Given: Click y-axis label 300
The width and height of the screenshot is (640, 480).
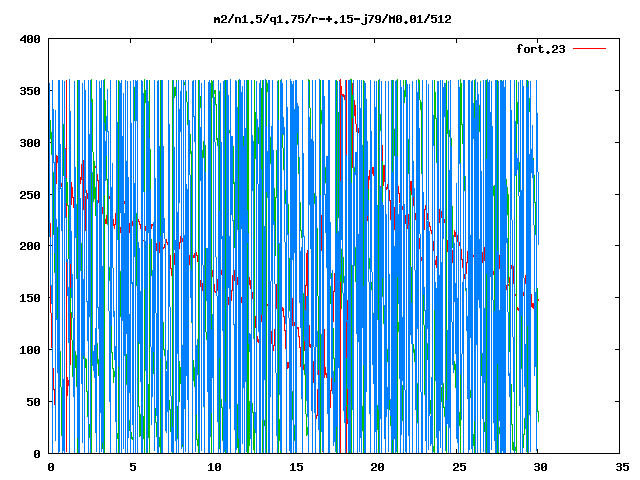Looking at the screenshot, I should 30,143.
